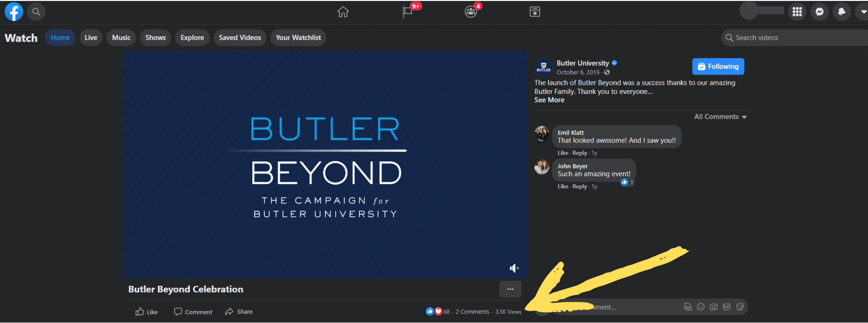Select the Explore tab
The width and height of the screenshot is (868, 323).
click(192, 38)
